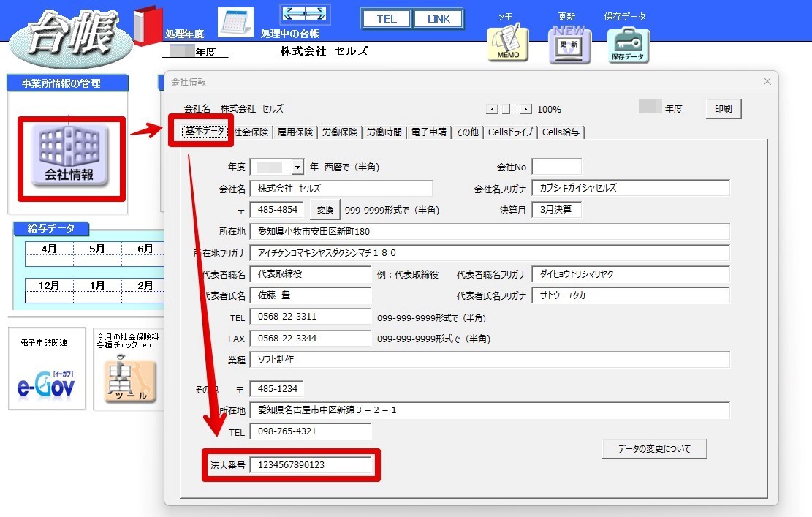Switch to the 雇用保険 tab
The height and width of the screenshot is (517, 812).
(x=295, y=132)
